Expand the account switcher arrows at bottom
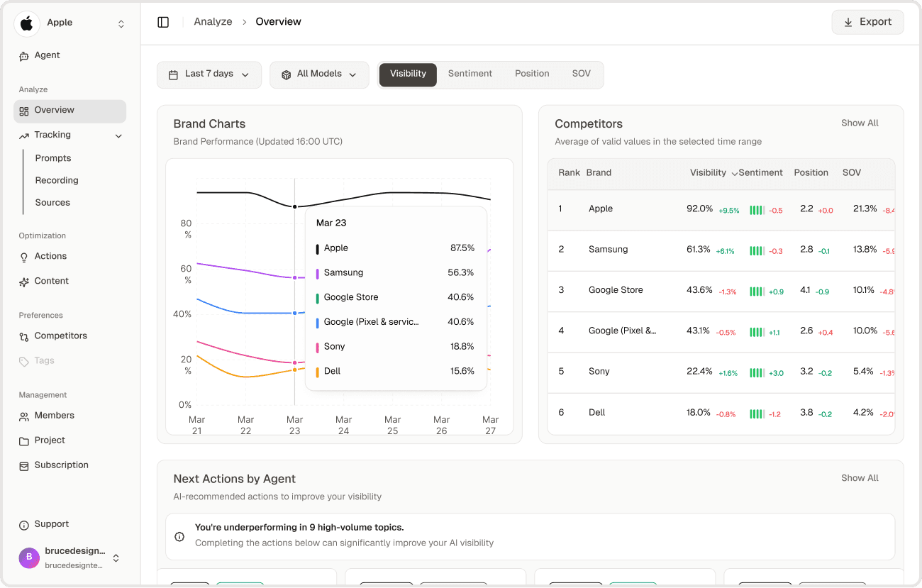Screen dimensions: 922x588 pos(116,558)
